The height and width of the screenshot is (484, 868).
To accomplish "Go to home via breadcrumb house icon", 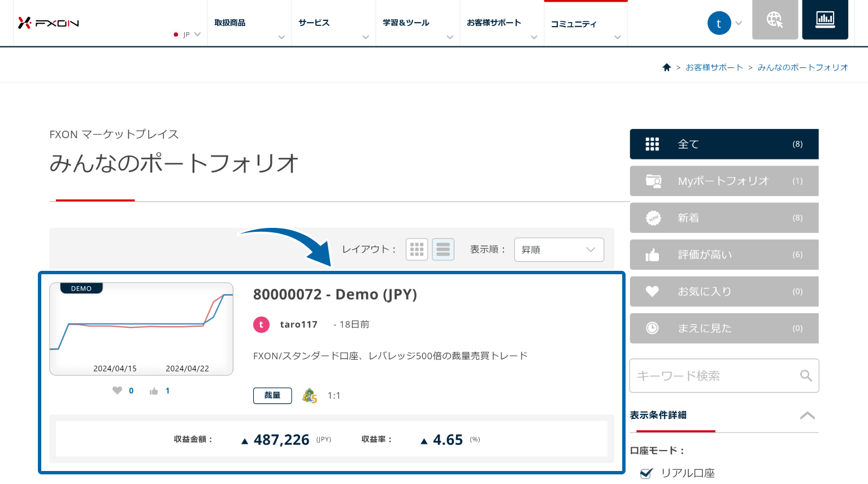I will [667, 67].
